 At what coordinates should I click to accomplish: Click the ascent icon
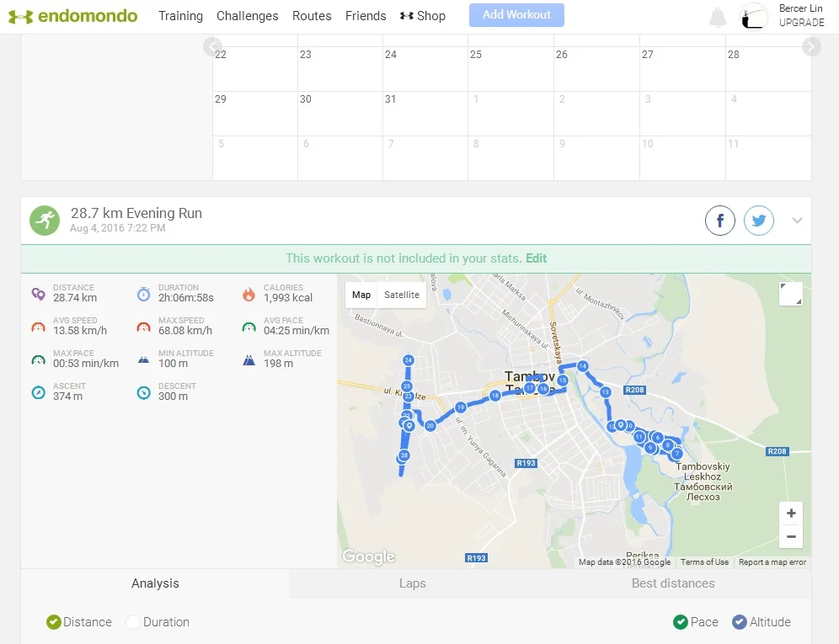[x=38, y=392]
